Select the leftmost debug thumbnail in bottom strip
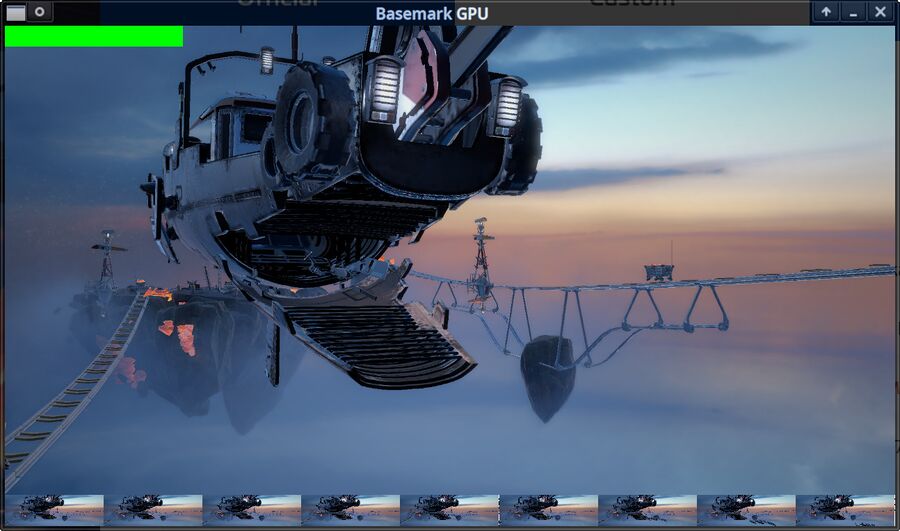900x531 pixels. 55,510
